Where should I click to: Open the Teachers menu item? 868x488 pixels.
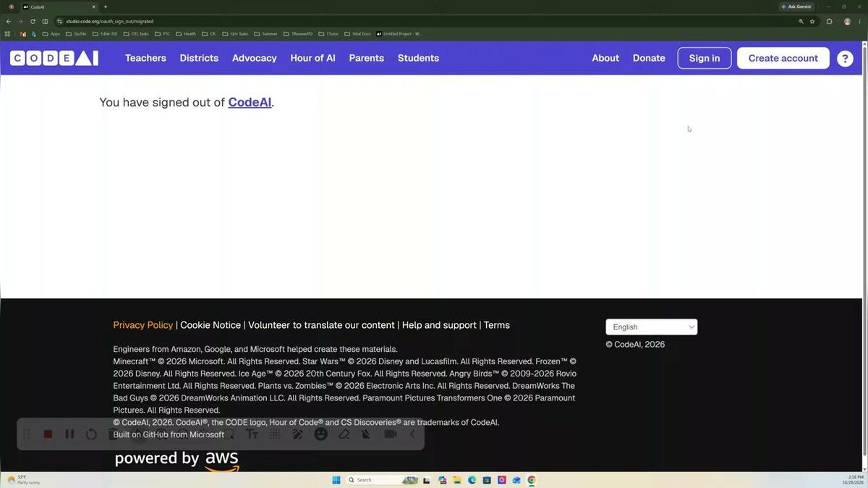pos(145,58)
